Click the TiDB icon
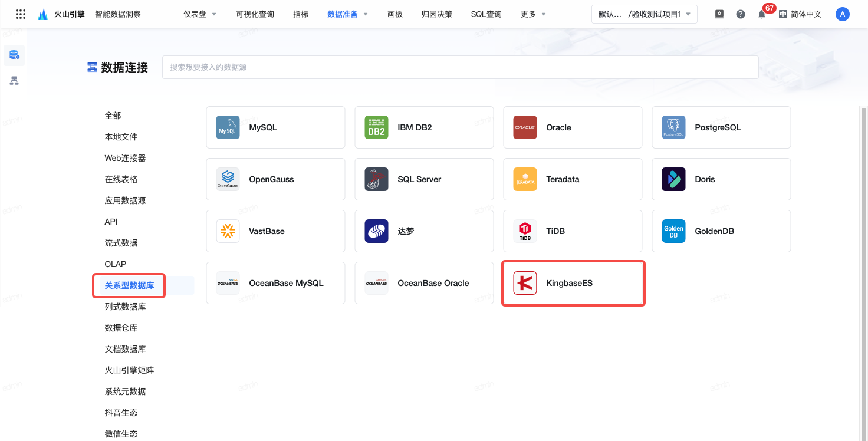 point(525,231)
